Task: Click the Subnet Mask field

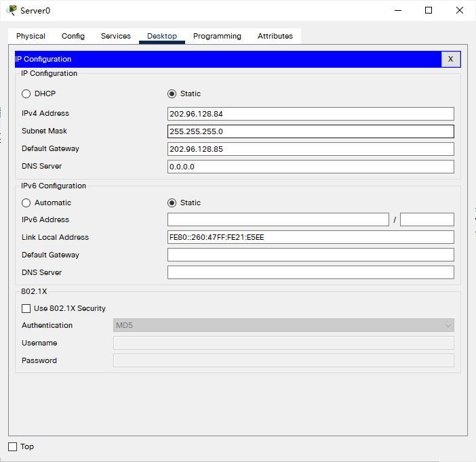Action: click(311, 131)
